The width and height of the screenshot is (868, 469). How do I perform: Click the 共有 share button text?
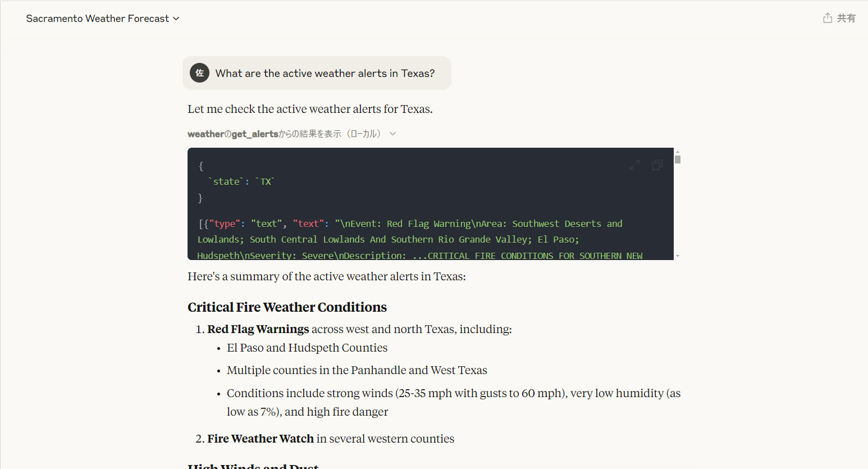[846, 18]
